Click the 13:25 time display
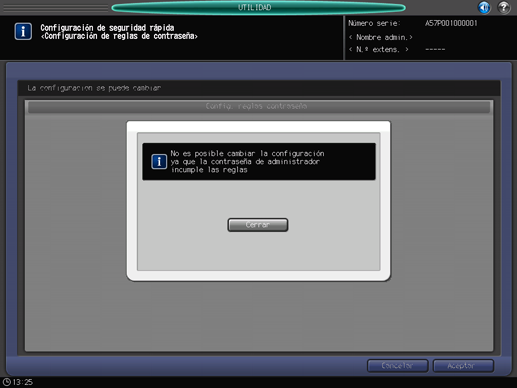 tap(23, 382)
